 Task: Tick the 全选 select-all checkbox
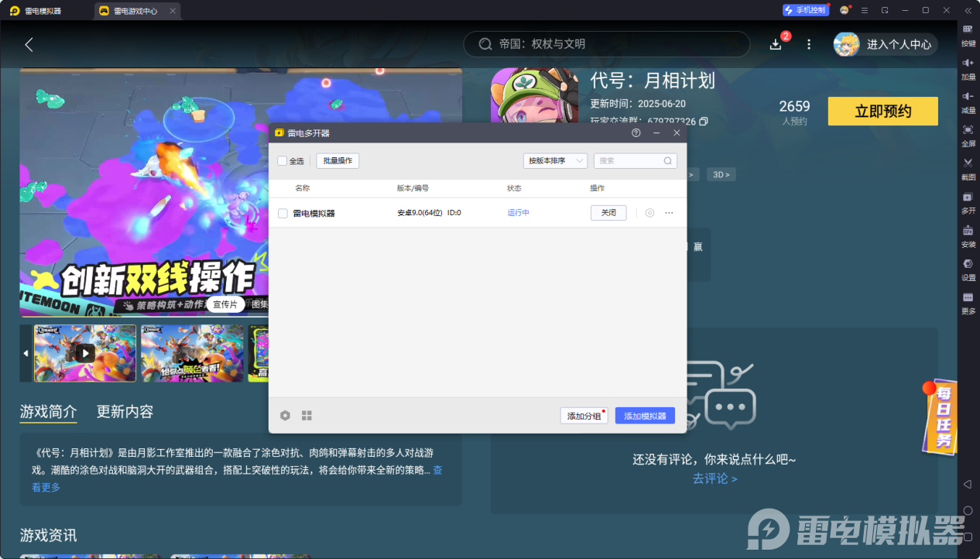pos(283,161)
